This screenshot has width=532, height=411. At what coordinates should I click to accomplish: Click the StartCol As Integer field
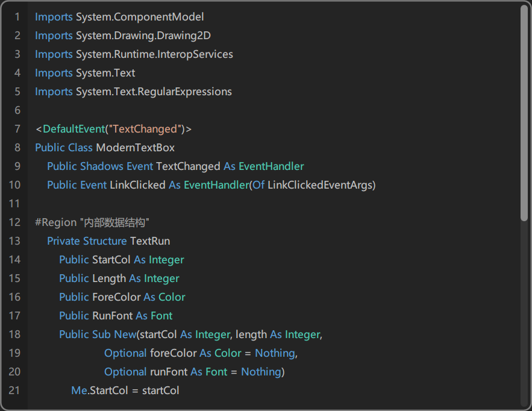pyautogui.click(x=120, y=259)
